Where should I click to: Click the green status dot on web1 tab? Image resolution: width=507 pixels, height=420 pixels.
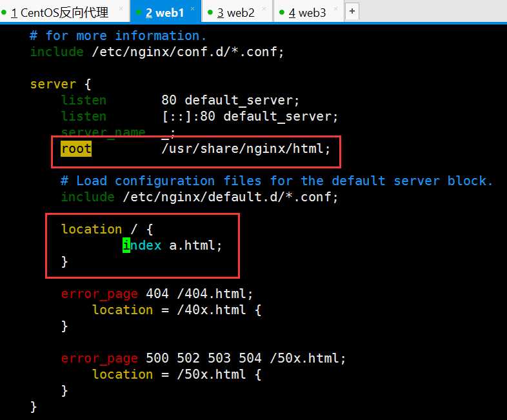139,12
